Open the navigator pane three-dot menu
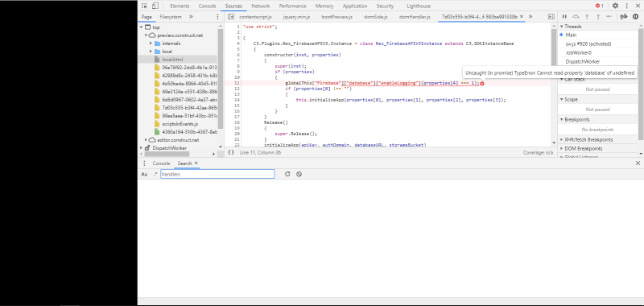This screenshot has height=306, width=644. [217, 17]
